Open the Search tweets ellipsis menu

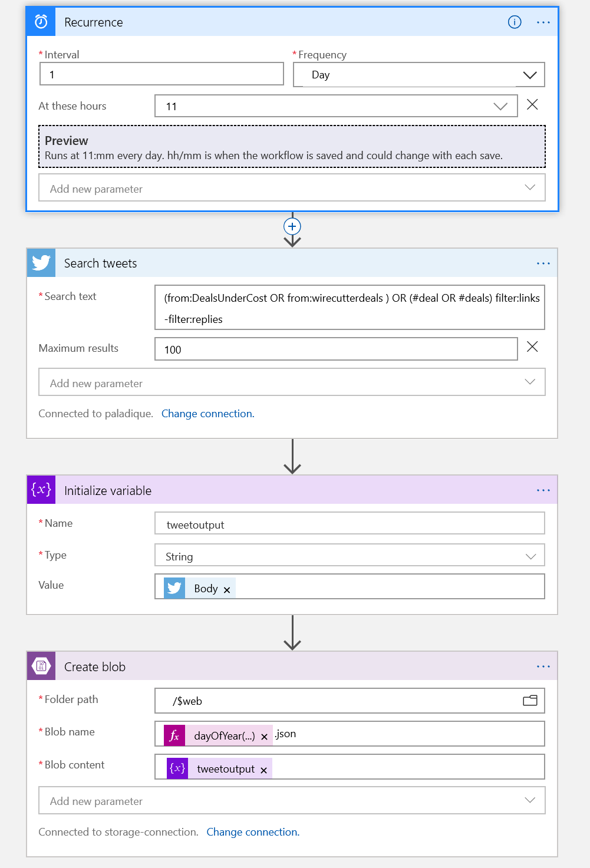click(543, 263)
